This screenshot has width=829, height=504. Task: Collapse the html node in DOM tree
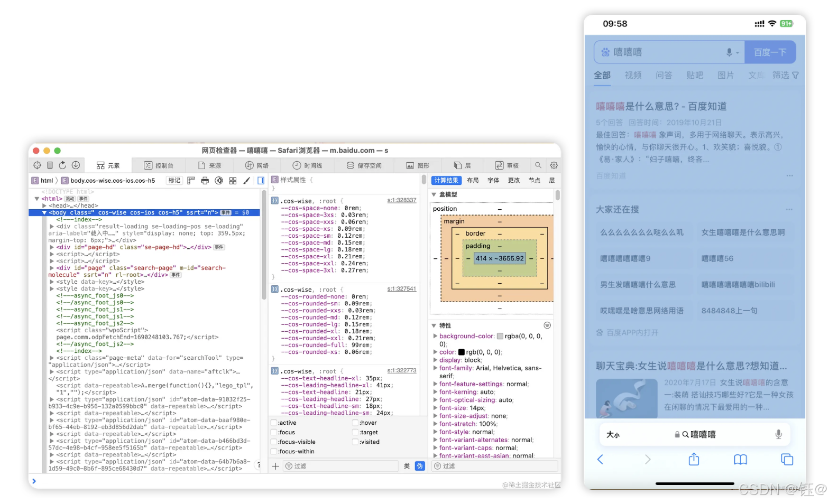coord(37,199)
